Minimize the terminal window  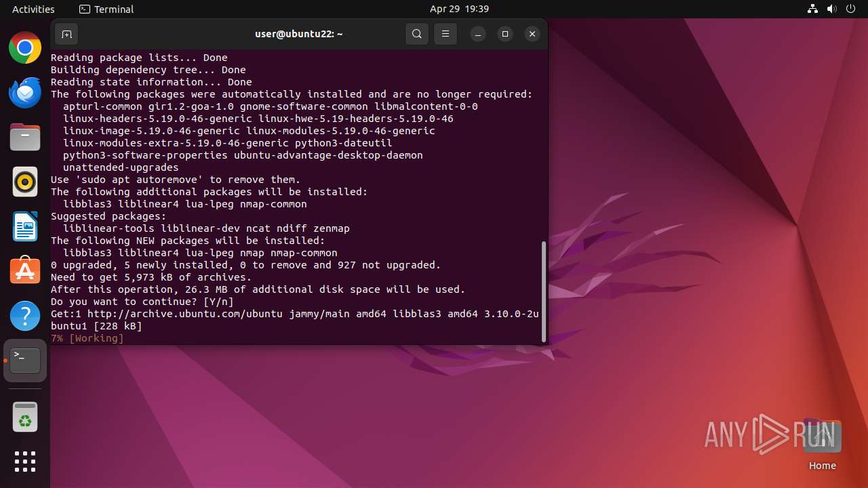click(x=478, y=34)
